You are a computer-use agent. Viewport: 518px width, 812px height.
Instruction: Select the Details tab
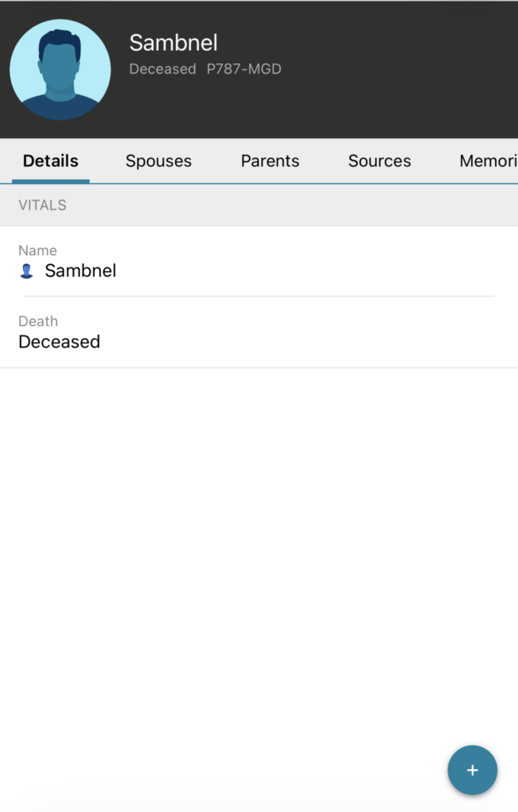click(x=51, y=161)
